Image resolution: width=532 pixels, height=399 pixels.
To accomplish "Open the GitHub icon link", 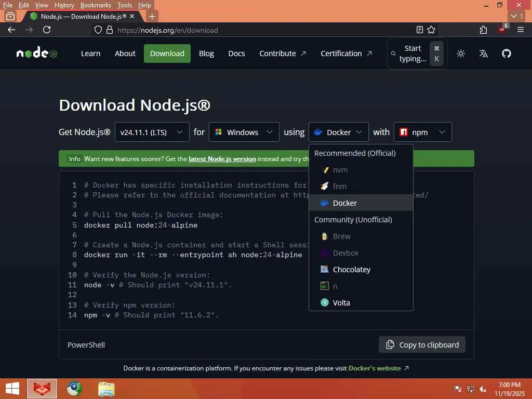I will point(506,54).
